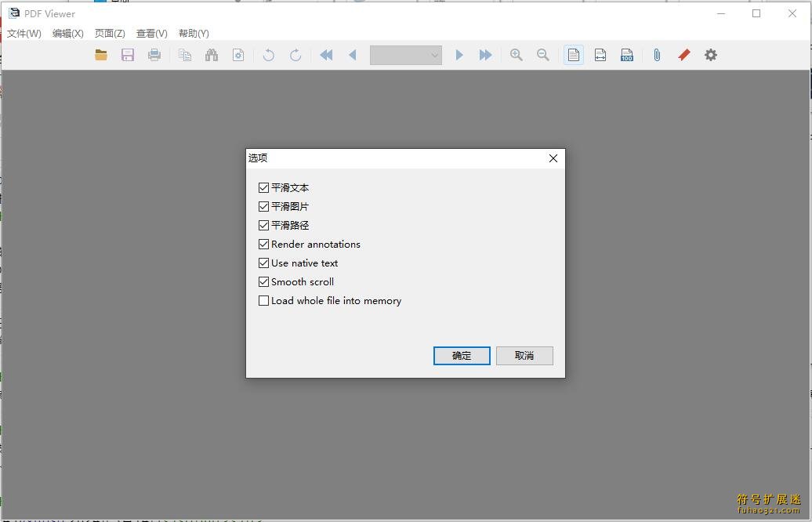Click the 取消 button
Image resolution: width=812 pixels, height=522 pixels.
point(524,356)
